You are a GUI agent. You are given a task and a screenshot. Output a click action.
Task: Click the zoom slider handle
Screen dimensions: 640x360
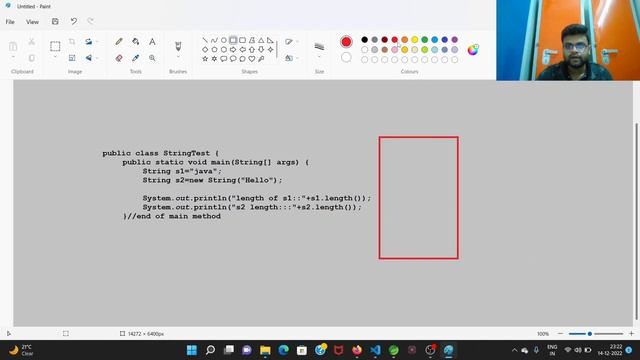[590, 334]
